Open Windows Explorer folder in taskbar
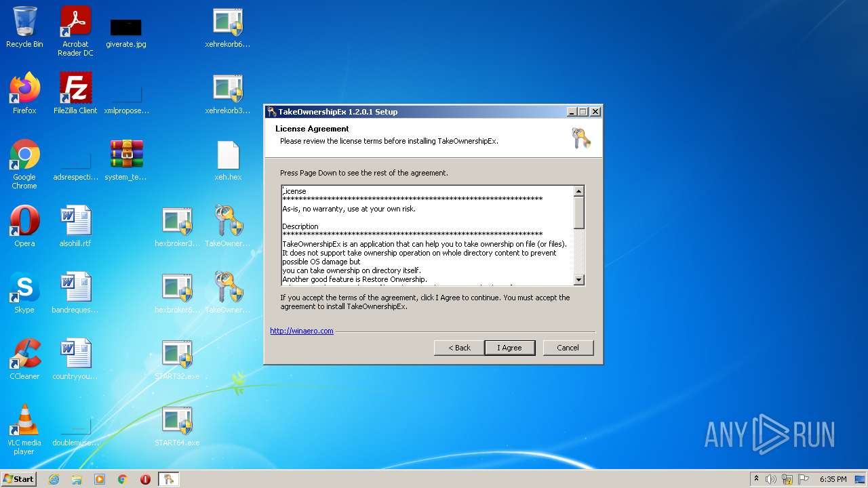 pyautogui.click(x=77, y=479)
